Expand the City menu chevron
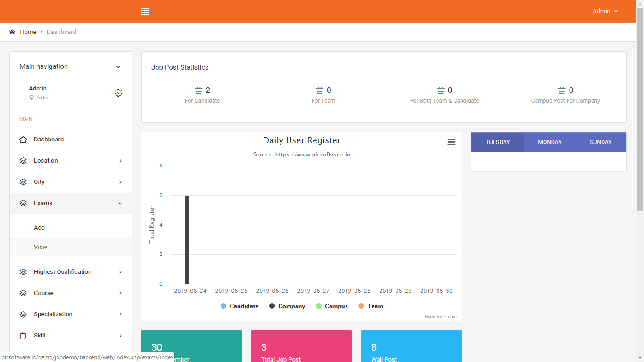The width and height of the screenshot is (644, 362). tap(120, 182)
